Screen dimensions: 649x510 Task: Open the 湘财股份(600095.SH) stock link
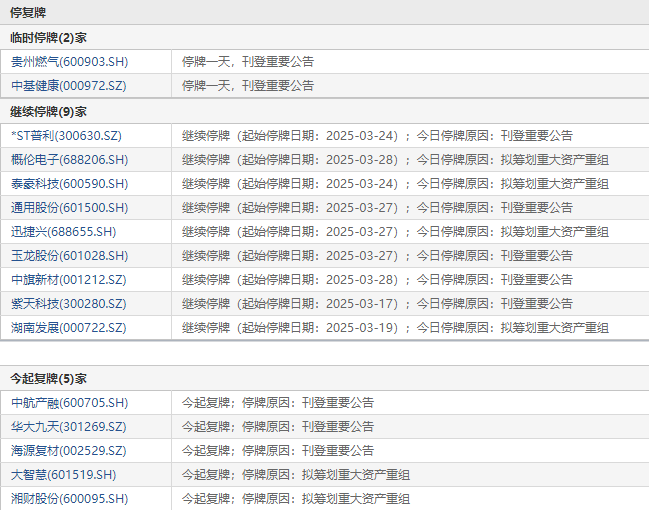(x=70, y=499)
